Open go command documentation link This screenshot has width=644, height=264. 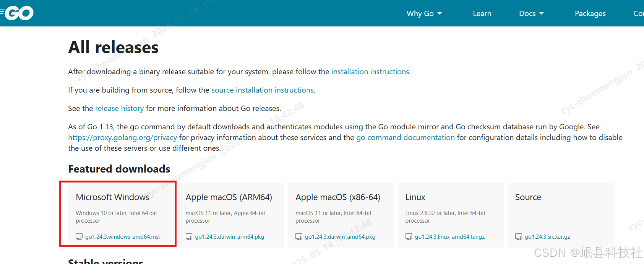[406, 137]
